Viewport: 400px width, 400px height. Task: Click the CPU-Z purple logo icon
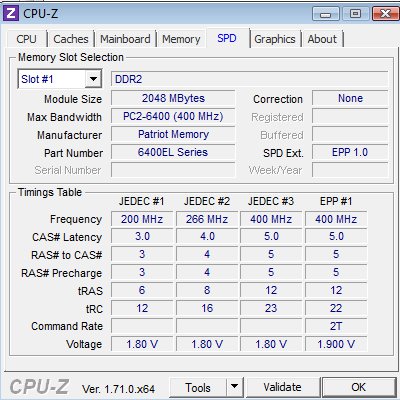(11, 13)
